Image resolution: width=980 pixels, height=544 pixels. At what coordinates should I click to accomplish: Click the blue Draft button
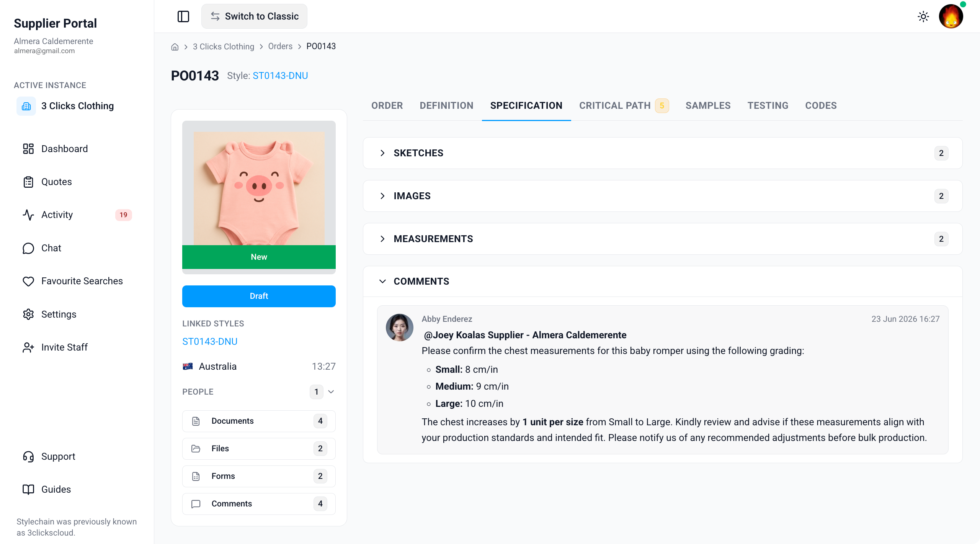259,296
